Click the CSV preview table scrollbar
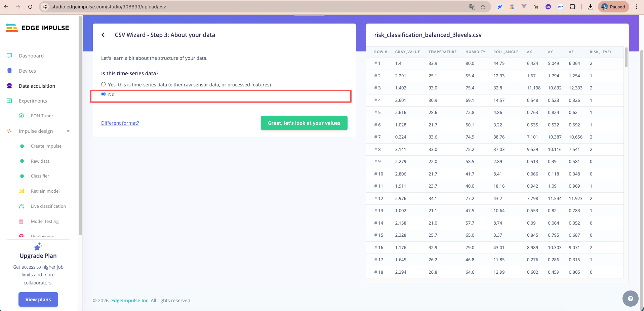Screen dimensions: 644x311 (626, 58)
